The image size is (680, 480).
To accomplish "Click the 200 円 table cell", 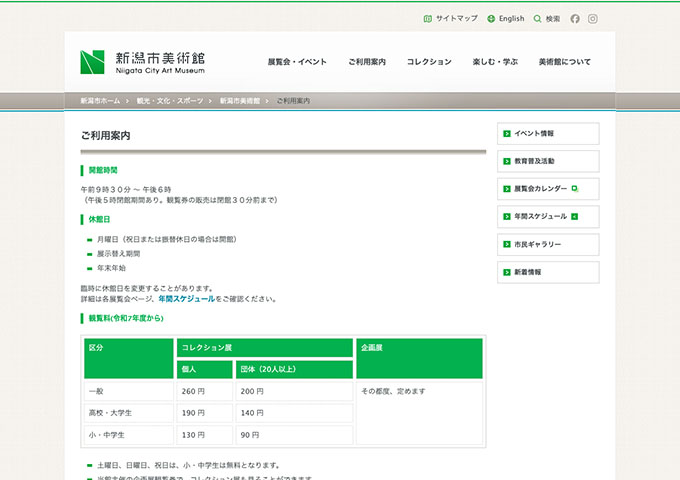I will [x=294, y=391].
